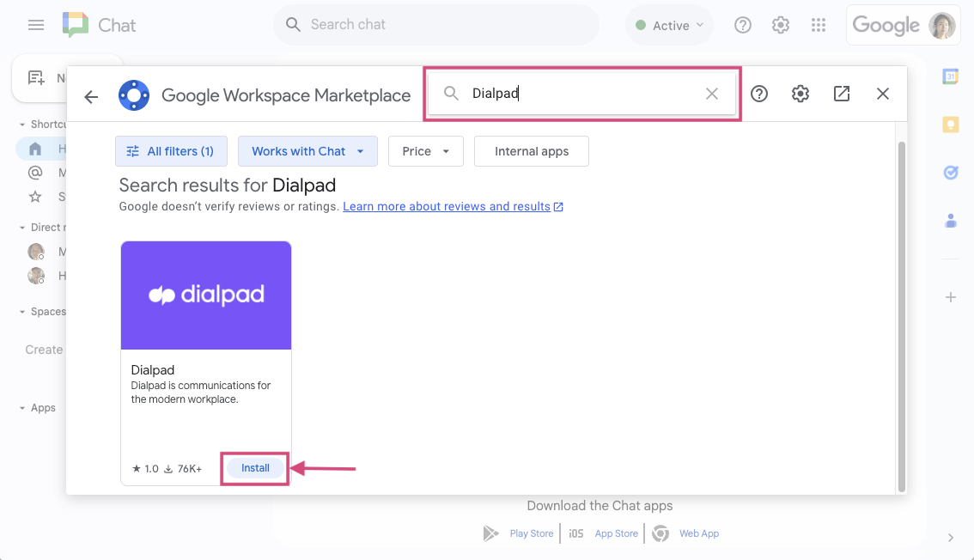Open the App Store link

(x=616, y=533)
